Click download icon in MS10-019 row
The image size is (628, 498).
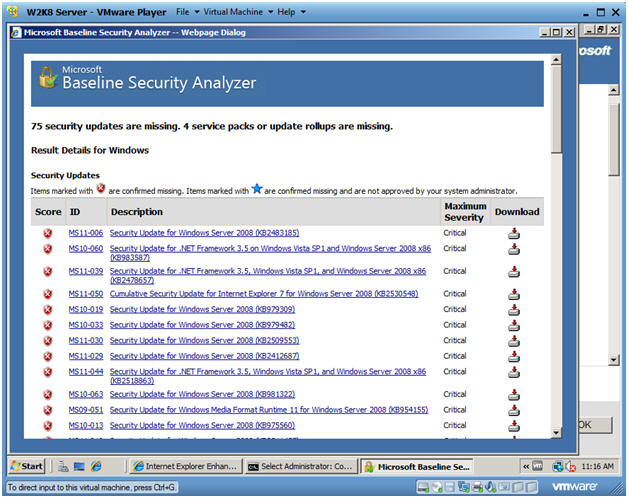click(514, 310)
